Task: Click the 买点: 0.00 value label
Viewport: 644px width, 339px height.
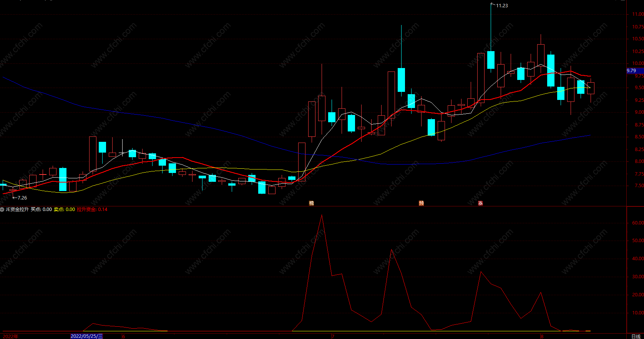Action: tap(41, 209)
